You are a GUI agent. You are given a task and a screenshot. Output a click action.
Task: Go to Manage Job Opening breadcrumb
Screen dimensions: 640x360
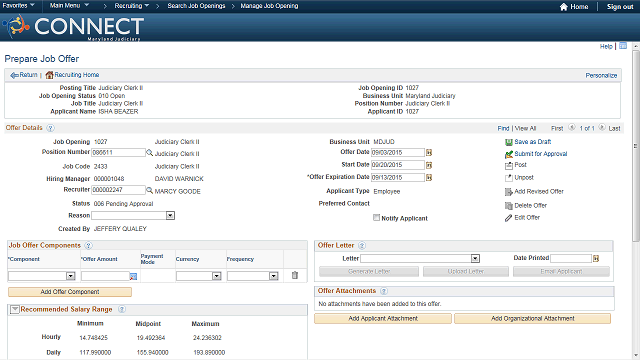pyautogui.click(x=269, y=6)
